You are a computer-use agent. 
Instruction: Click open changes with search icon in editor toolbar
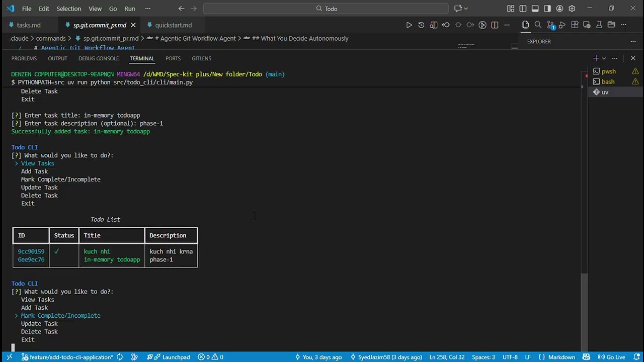click(x=434, y=25)
